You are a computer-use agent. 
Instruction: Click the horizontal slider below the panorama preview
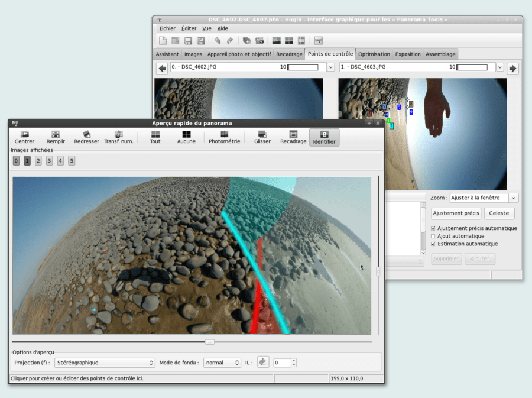pos(210,342)
